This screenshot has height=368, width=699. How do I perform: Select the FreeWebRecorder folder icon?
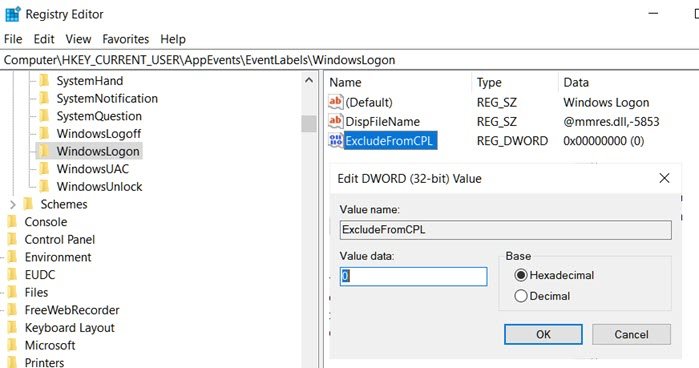[12, 310]
